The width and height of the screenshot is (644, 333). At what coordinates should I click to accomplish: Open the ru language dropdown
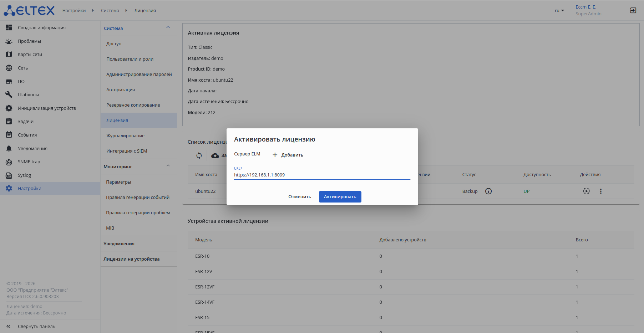point(559,11)
